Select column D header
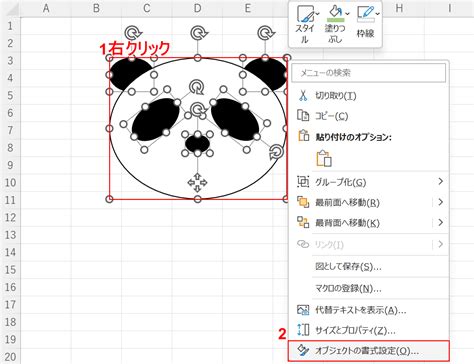The width and height of the screenshot is (474, 364). point(197,8)
